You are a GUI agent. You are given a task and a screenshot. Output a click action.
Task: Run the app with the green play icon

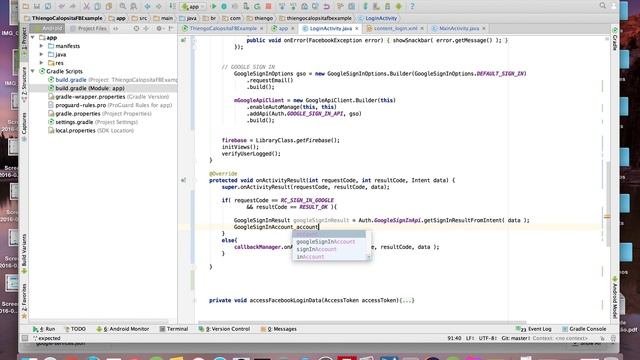[213, 6]
